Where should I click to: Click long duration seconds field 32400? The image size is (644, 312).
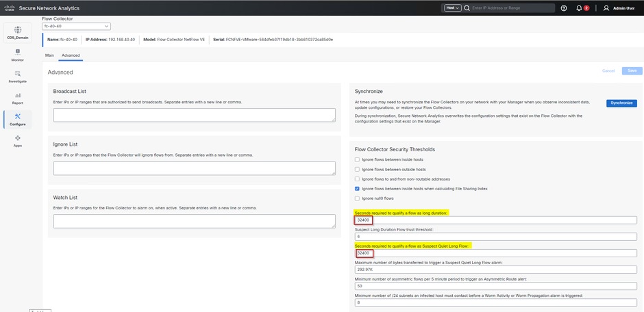(x=496, y=220)
